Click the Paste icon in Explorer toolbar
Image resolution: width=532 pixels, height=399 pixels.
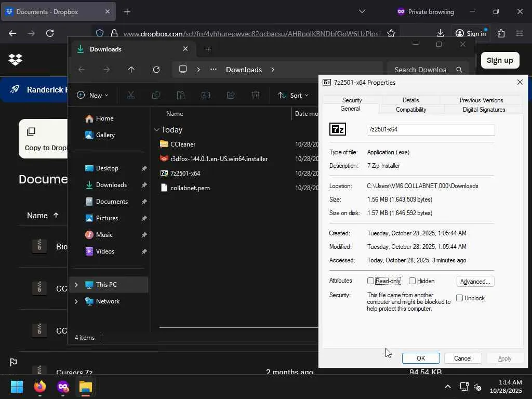click(181, 96)
